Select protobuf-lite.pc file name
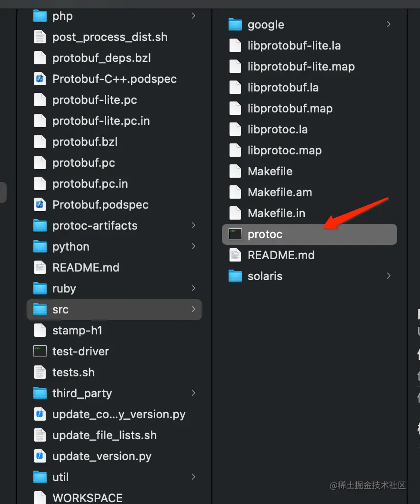This screenshot has width=420, height=504. tap(95, 100)
